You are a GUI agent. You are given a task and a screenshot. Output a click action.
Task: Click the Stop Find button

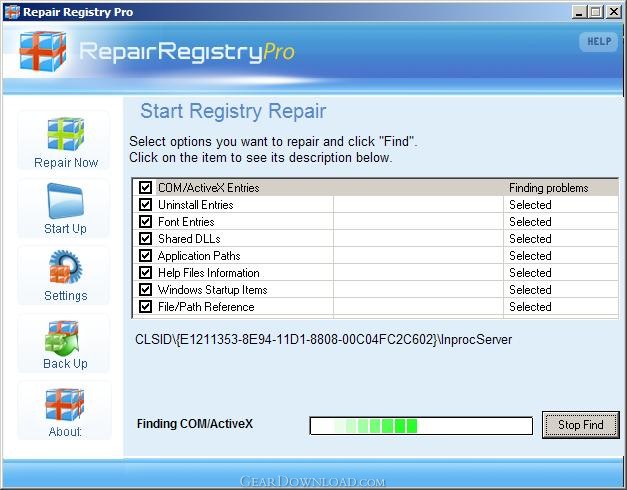tap(581, 425)
